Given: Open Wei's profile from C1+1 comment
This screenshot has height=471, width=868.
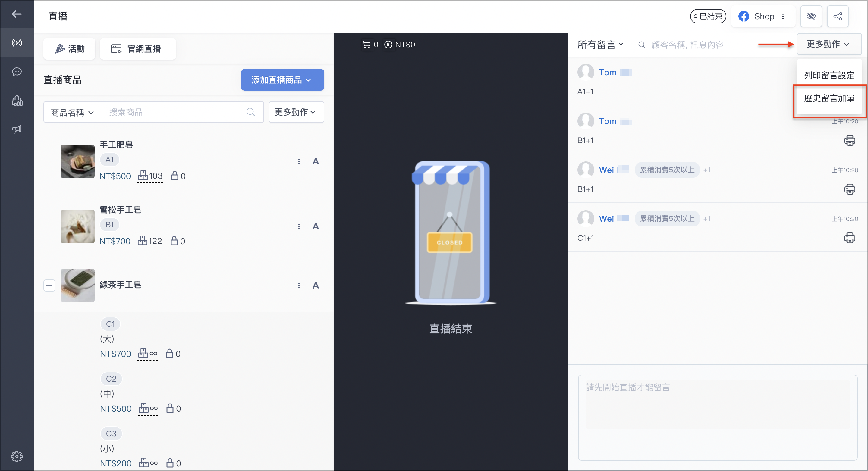Looking at the screenshot, I should coord(606,219).
